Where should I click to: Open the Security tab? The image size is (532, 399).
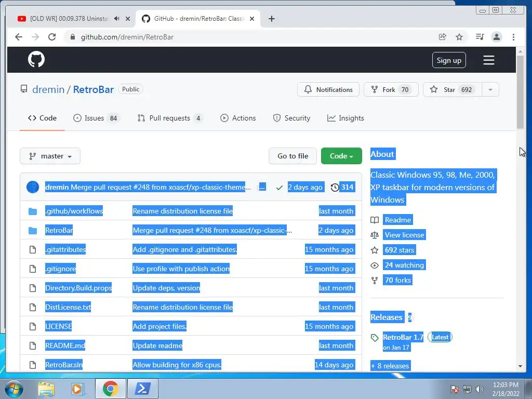point(291,118)
